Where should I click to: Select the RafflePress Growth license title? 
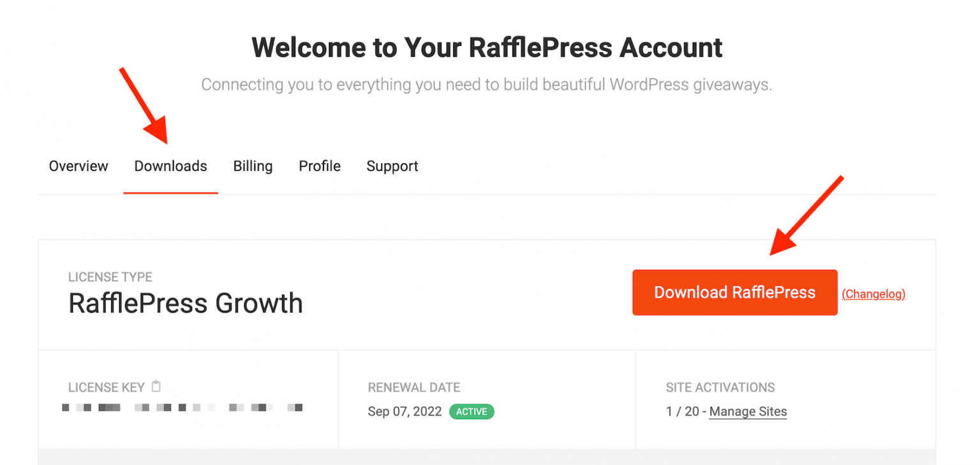[186, 304]
